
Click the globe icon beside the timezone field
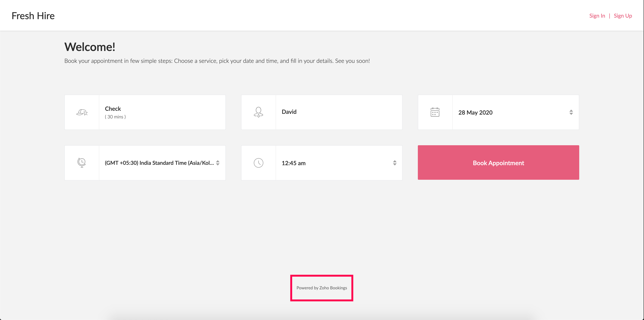82,162
